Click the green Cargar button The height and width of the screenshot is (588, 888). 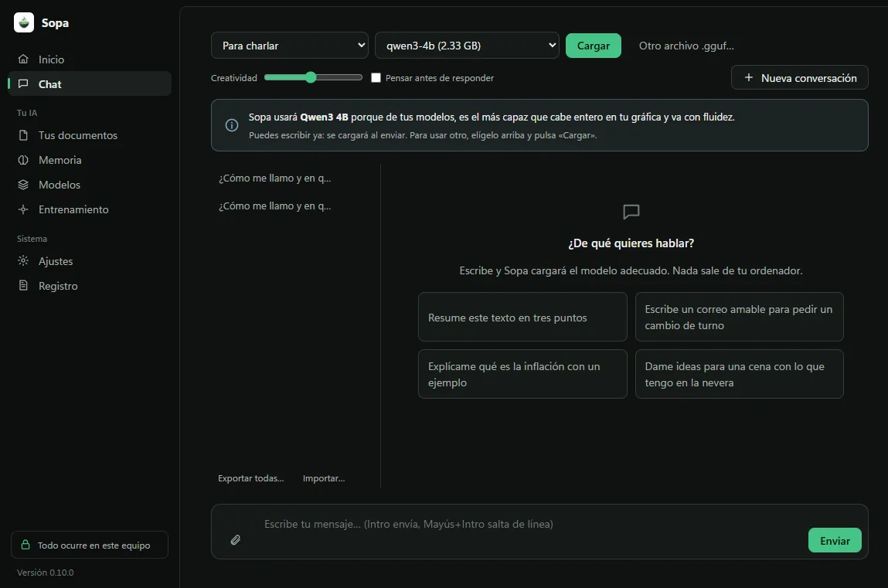point(593,46)
